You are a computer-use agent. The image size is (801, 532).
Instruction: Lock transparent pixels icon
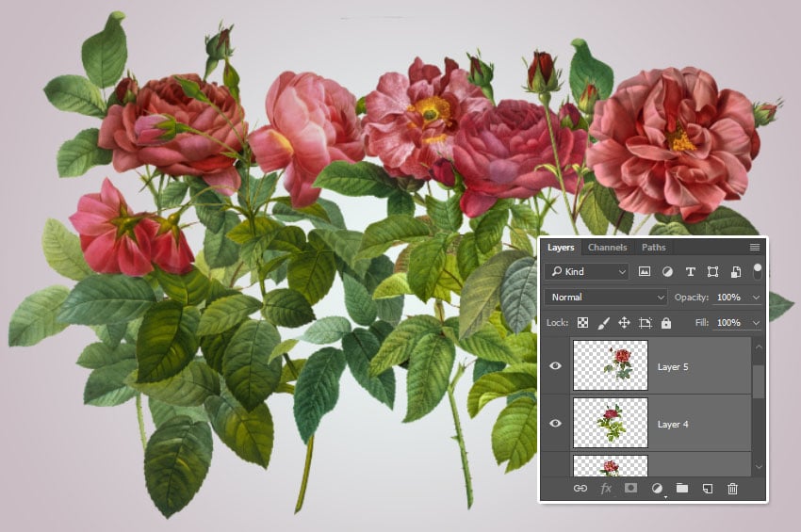[582, 323]
